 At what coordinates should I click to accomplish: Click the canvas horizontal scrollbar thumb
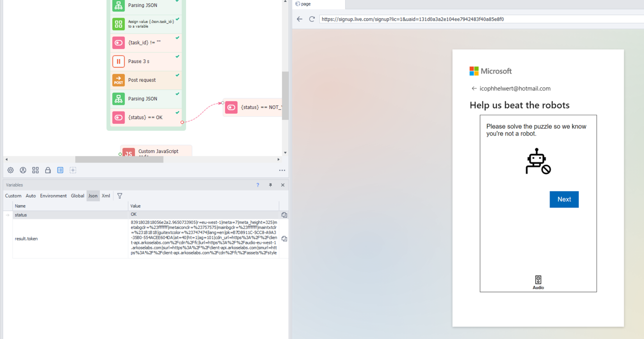[x=119, y=159]
